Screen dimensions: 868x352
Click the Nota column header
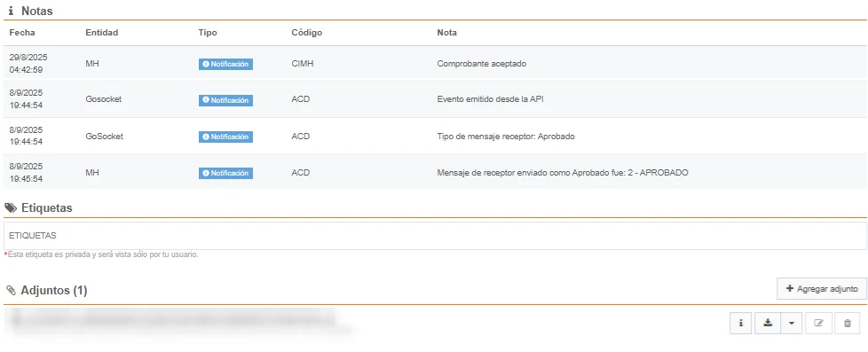[446, 33]
